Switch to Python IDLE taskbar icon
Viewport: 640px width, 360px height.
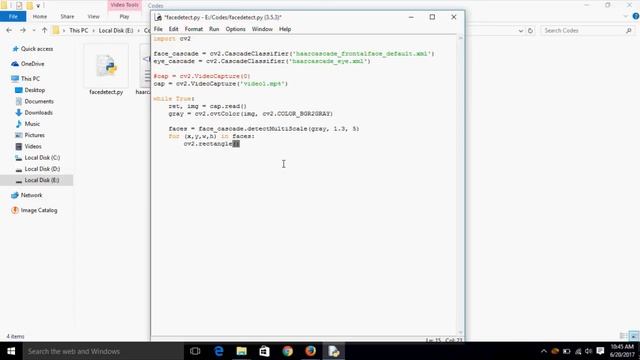click(x=333, y=351)
